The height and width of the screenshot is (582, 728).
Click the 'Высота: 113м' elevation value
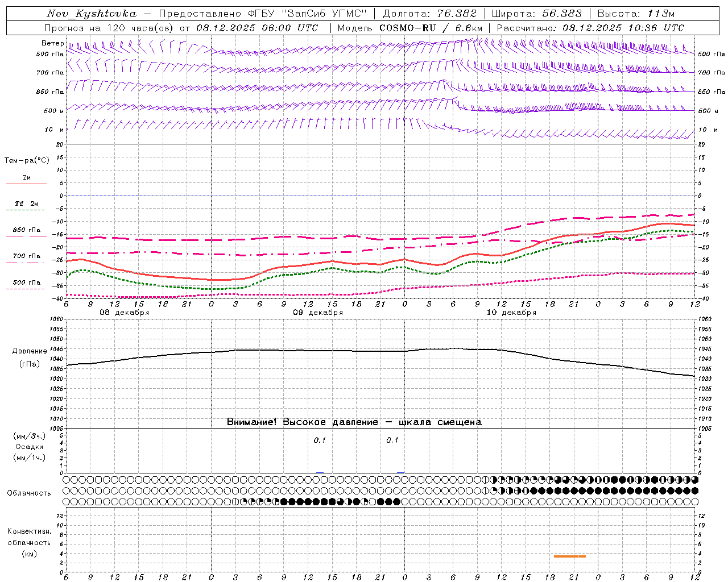(x=636, y=14)
